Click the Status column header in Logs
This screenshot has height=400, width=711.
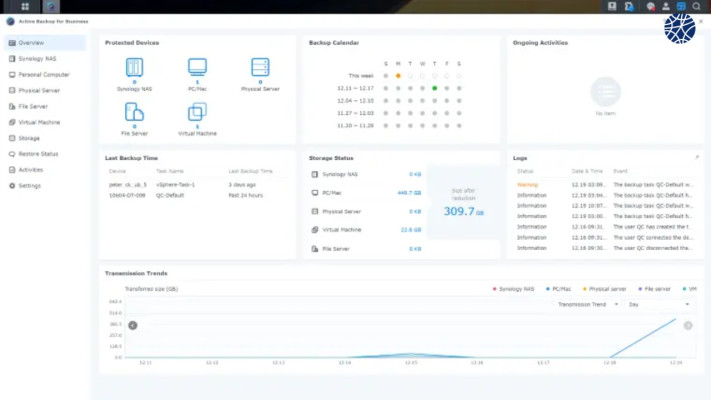pos(525,171)
